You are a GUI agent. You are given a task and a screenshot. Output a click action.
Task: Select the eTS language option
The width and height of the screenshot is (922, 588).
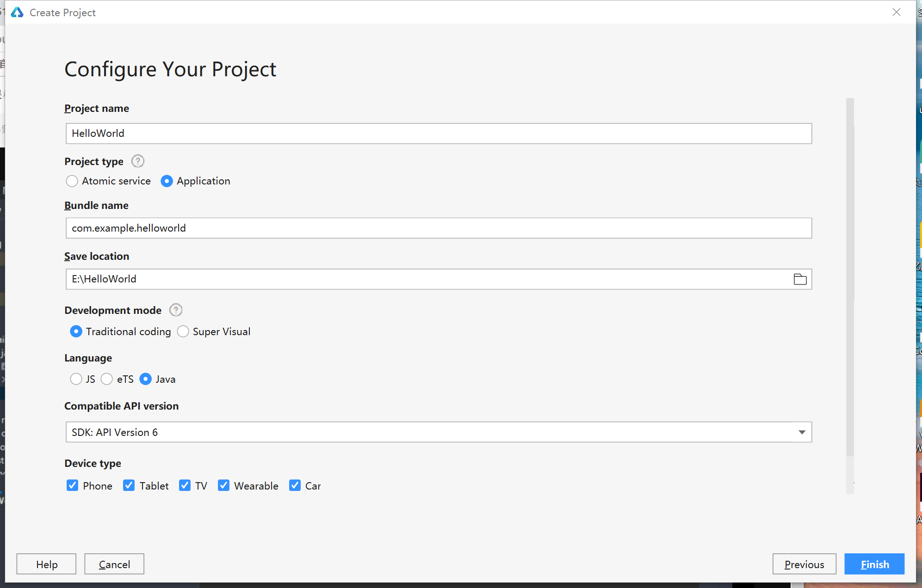(108, 379)
